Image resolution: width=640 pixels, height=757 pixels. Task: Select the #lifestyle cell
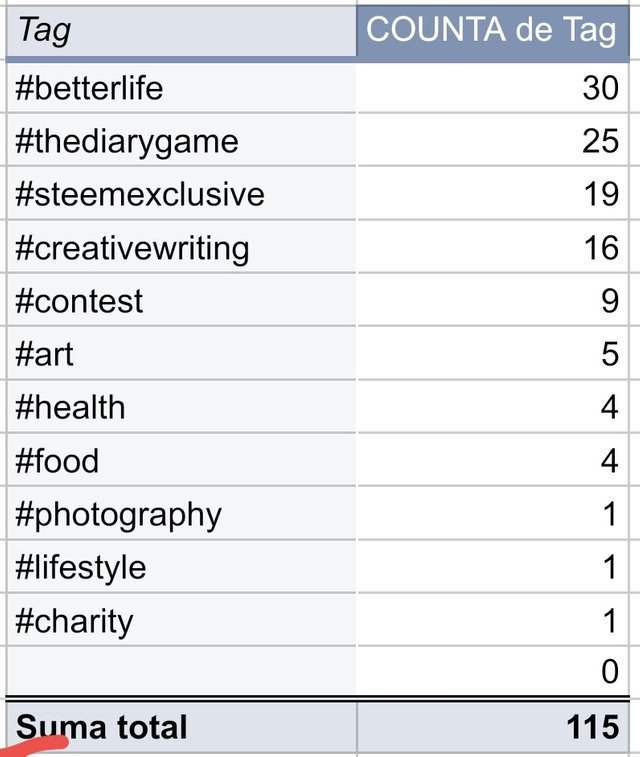pyautogui.click(x=181, y=567)
